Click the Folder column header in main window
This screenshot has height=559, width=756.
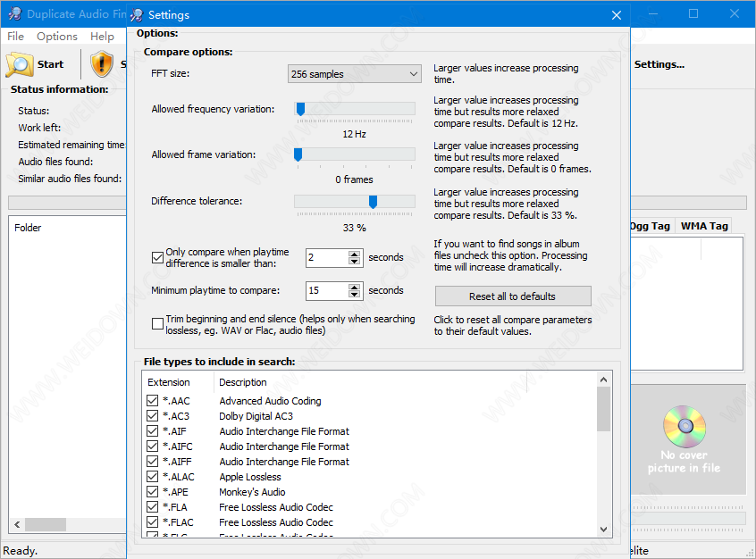point(28,228)
